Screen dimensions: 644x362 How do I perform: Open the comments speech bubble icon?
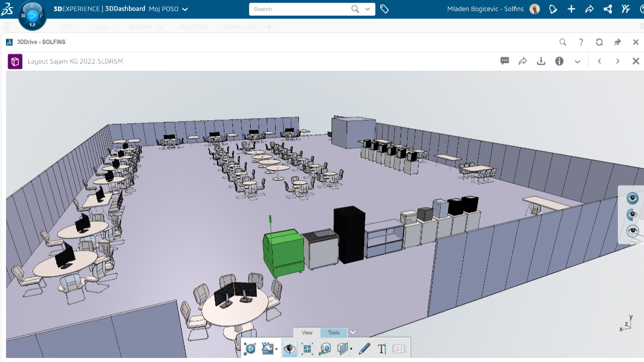tap(505, 61)
